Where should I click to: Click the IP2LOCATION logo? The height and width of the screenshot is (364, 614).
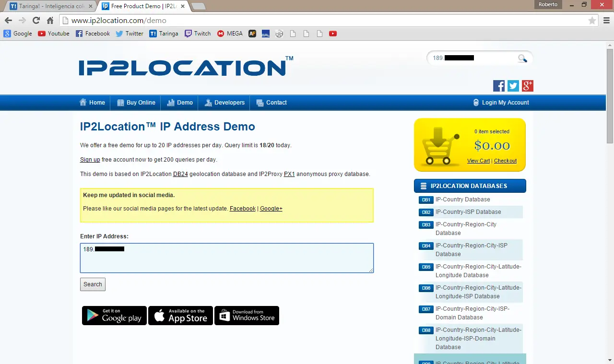point(186,66)
